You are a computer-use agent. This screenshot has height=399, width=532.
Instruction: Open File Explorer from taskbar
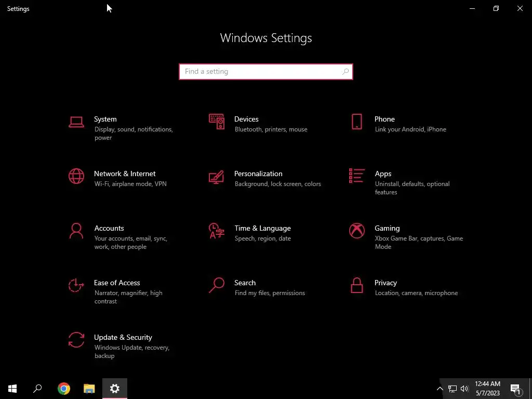point(89,389)
